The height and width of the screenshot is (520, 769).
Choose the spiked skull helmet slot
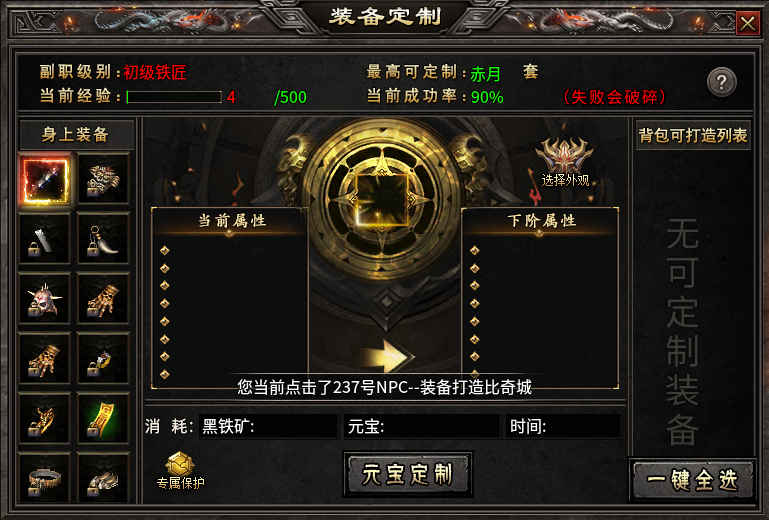tap(44, 298)
